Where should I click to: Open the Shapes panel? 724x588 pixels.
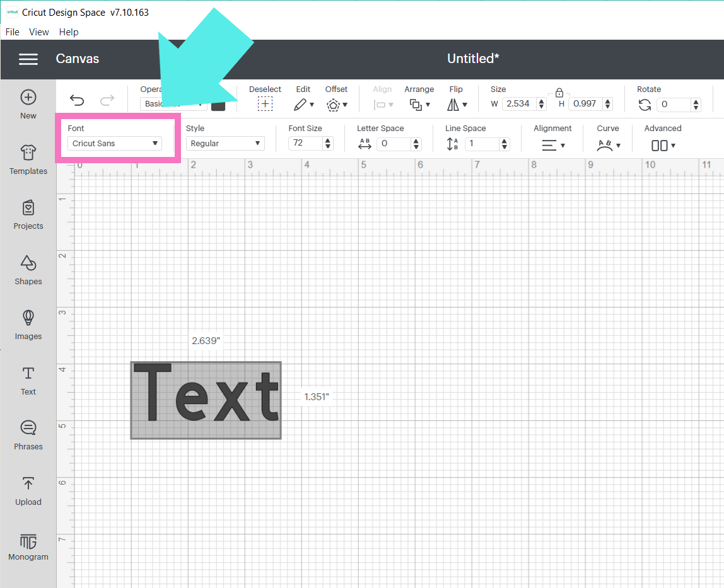point(28,270)
